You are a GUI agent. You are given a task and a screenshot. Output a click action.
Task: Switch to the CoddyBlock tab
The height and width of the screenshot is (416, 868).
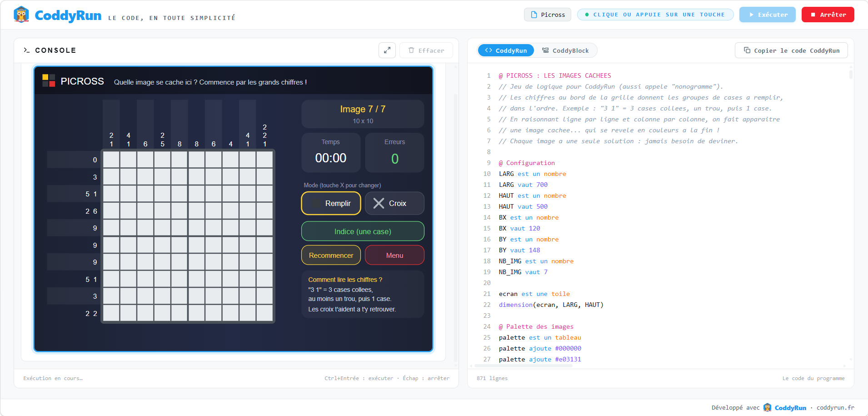tap(565, 50)
